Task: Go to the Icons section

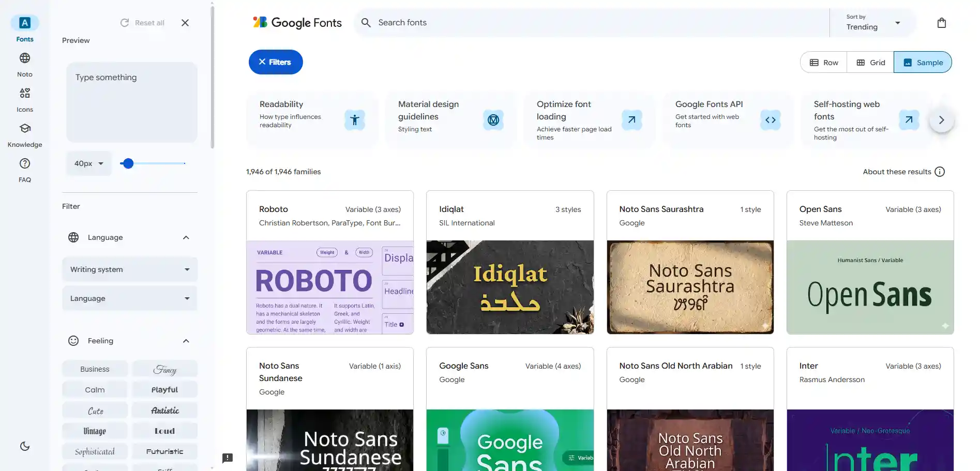Action: point(25,100)
